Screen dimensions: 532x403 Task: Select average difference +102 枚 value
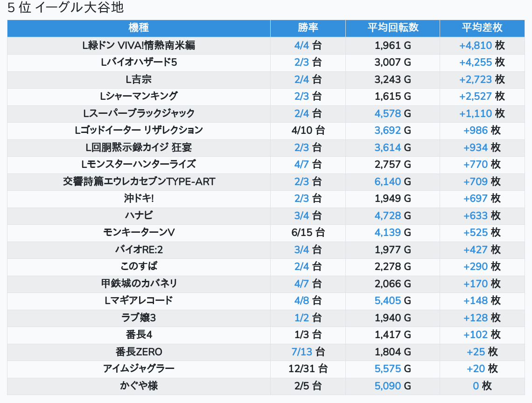(x=482, y=335)
